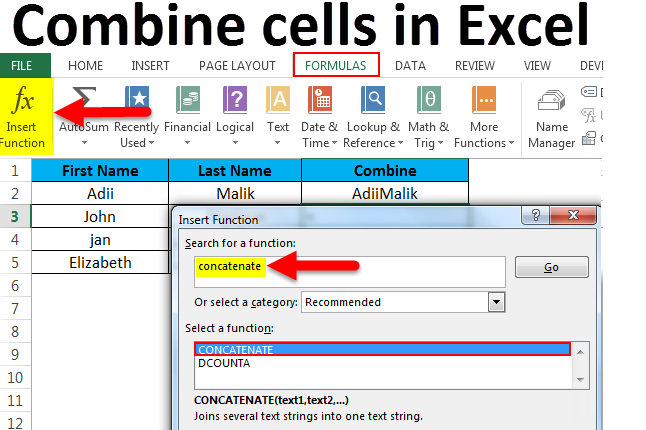
Task: Open the Financial functions icon
Action: pyautogui.click(x=187, y=99)
